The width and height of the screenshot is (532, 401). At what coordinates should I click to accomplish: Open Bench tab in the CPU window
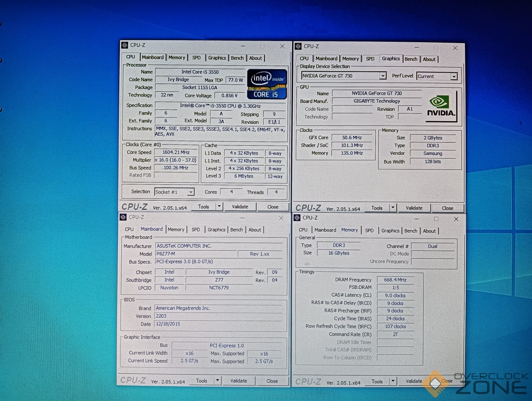coord(237,58)
